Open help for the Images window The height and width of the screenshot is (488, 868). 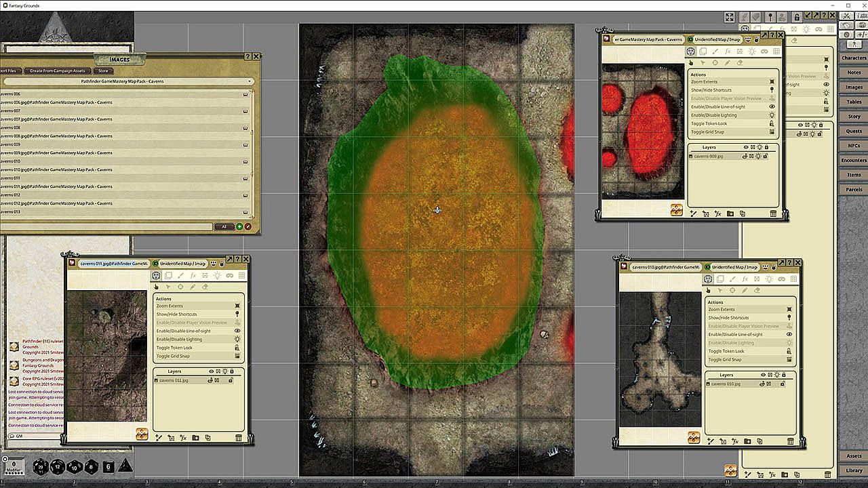pos(248,57)
